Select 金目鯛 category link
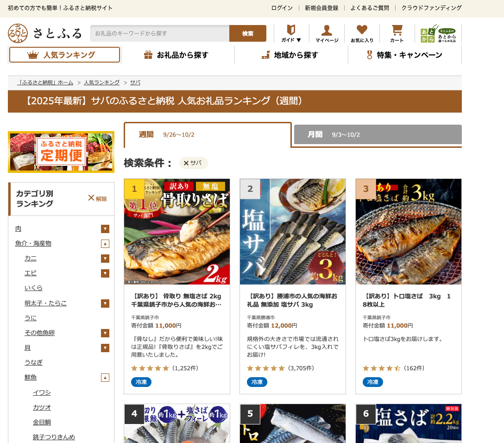The width and height of the screenshot is (504, 443). click(42, 422)
